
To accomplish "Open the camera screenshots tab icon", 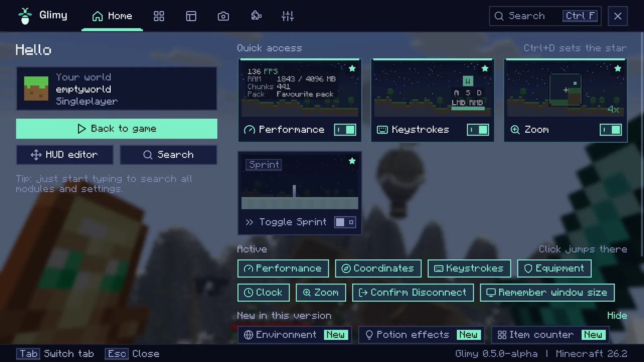I will 223,16.
